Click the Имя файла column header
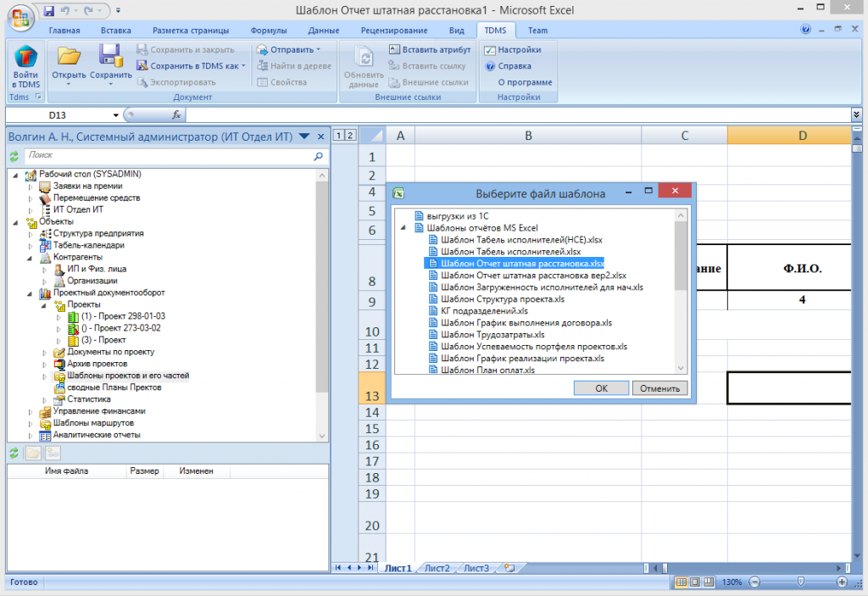The image size is (868, 596). pyautogui.click(x=66, y=471)
